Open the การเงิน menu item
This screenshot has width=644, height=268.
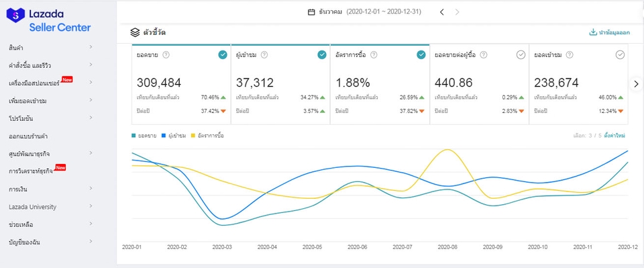(x=17, y=189)
